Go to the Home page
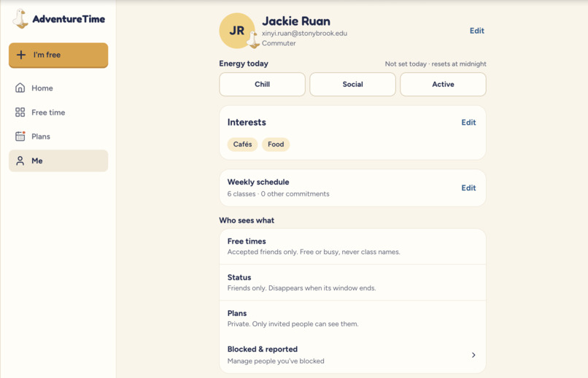Screen dimensions: 588x378 (58, 88)
